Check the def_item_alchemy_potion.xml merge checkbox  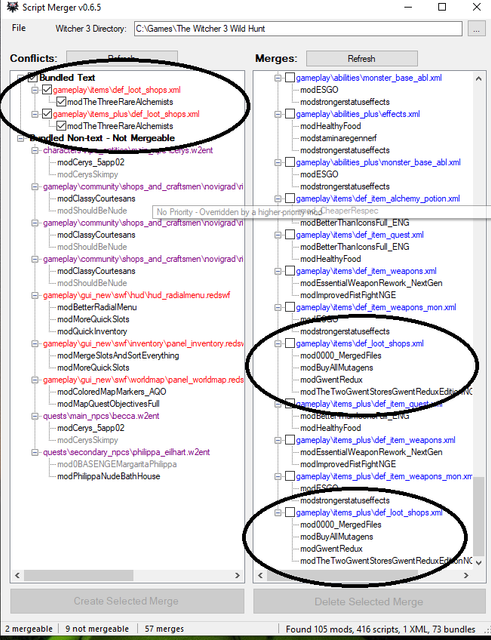pyautogui.click(x=290, y=198)
